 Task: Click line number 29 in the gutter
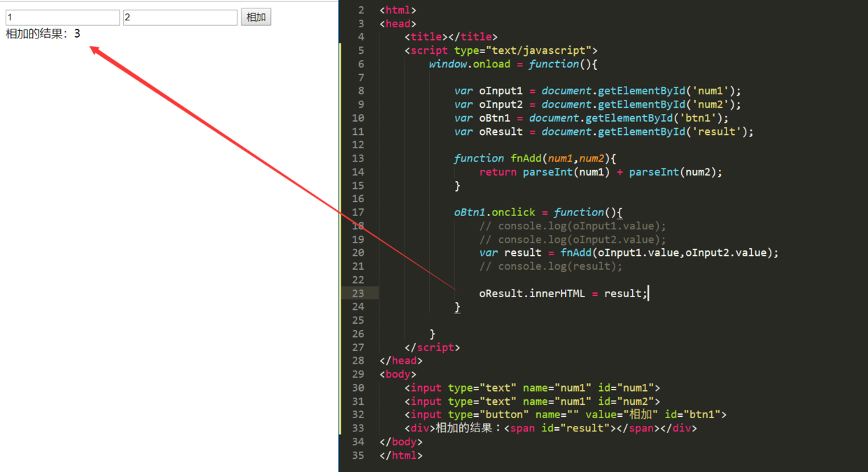pyautogui.click(x=358, y=374)
